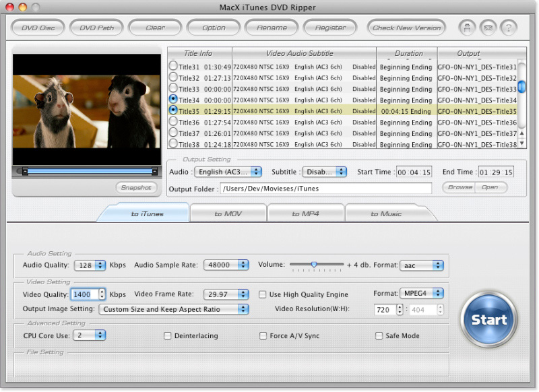Expand the Video Frame Rate dropdown

(x=226, y=294)
